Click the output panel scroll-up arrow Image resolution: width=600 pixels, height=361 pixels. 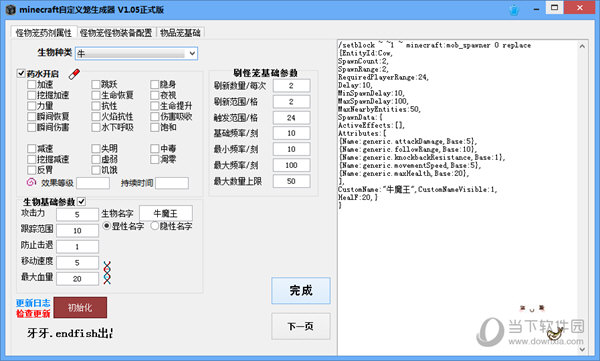coord(582,46)
